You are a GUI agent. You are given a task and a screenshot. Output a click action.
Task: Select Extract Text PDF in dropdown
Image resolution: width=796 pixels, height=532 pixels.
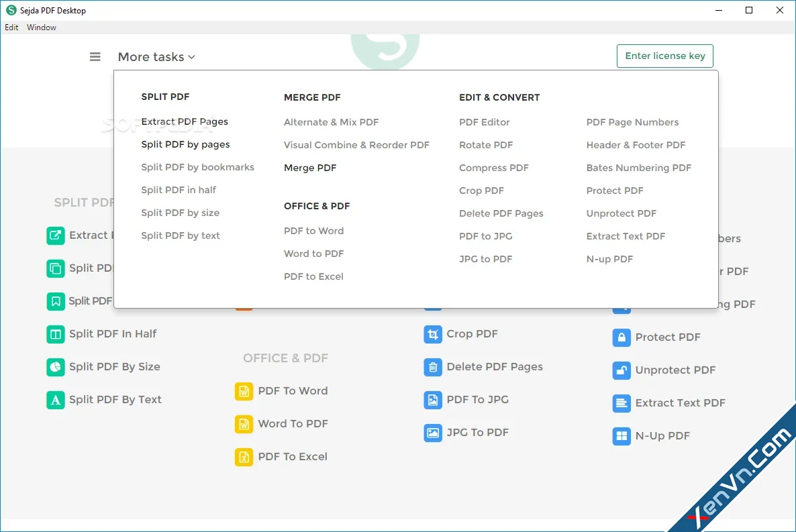coord(626,237)
